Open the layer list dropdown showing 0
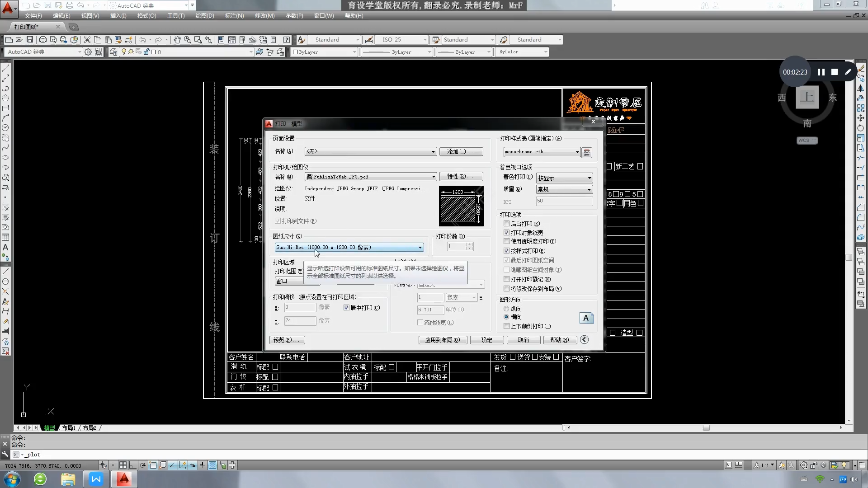 coord(186,52)
